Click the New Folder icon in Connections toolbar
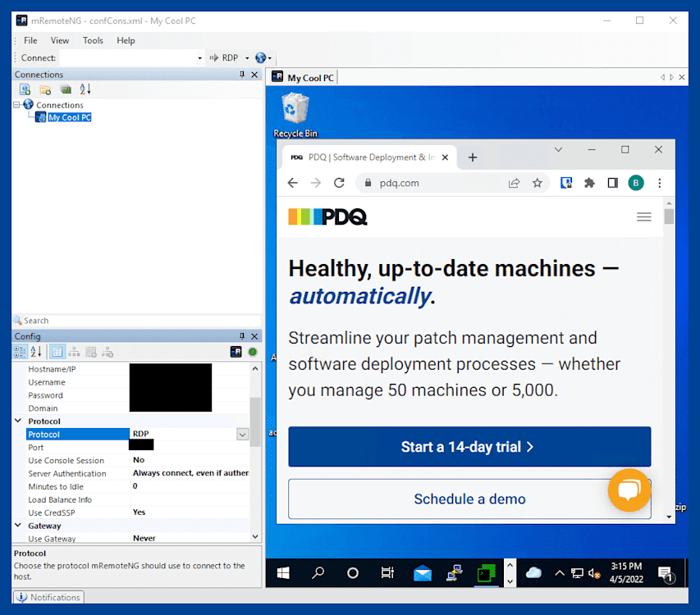 [x=45, y=89]
